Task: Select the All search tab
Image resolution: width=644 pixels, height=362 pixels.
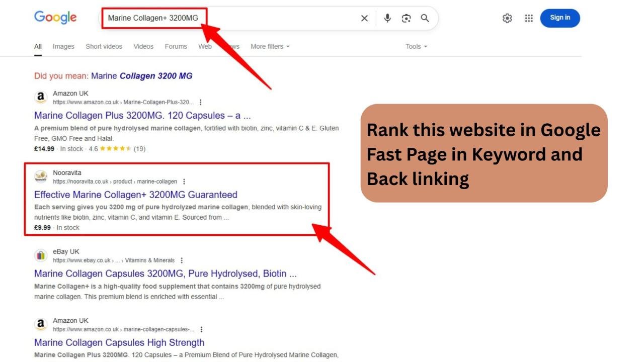Action: coord(38,47)
